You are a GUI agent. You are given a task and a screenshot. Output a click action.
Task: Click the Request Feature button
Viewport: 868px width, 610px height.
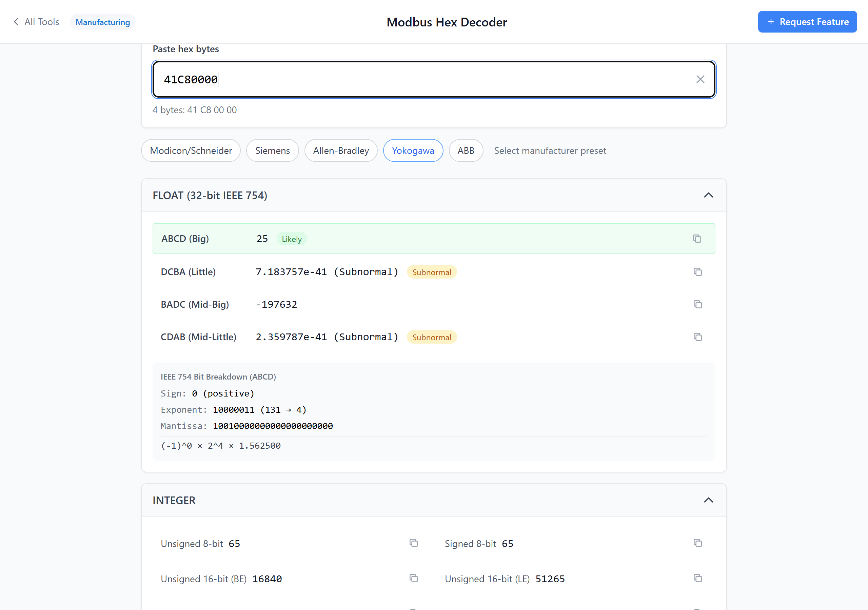click(808, 22)
